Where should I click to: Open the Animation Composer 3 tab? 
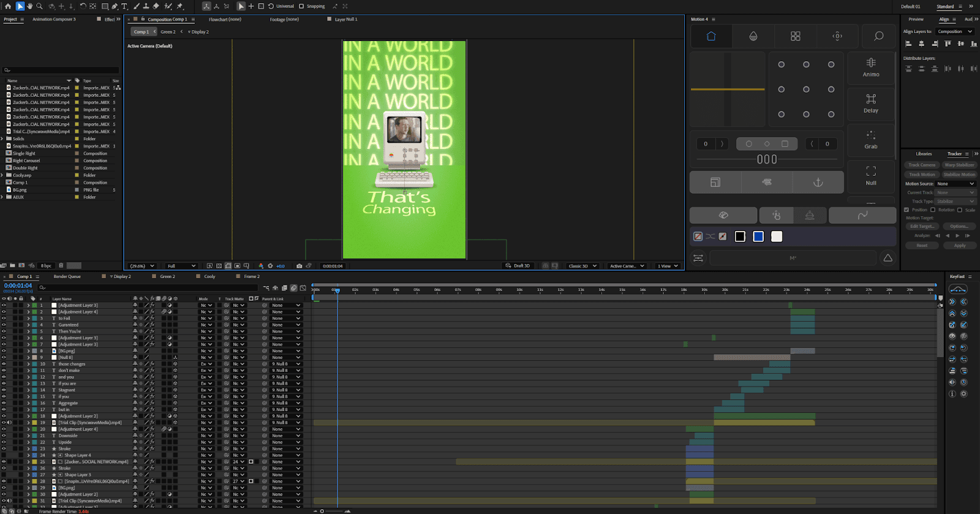point(54,19)
